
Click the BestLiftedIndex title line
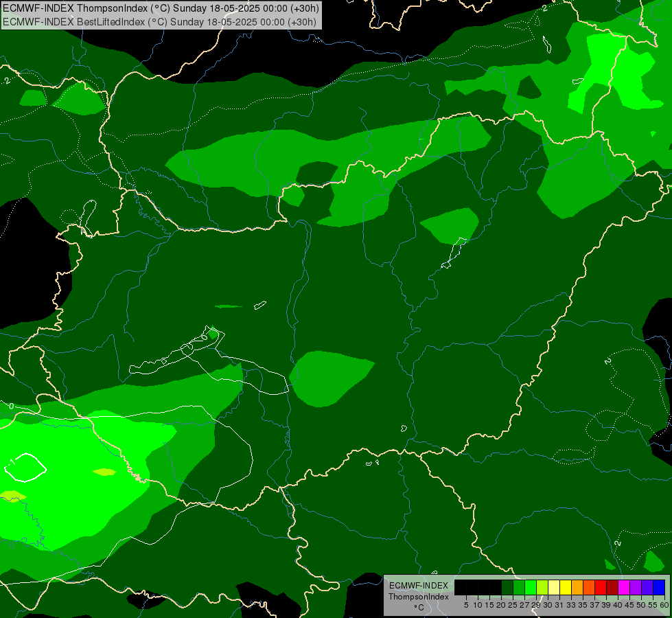[x=159, y=21]
